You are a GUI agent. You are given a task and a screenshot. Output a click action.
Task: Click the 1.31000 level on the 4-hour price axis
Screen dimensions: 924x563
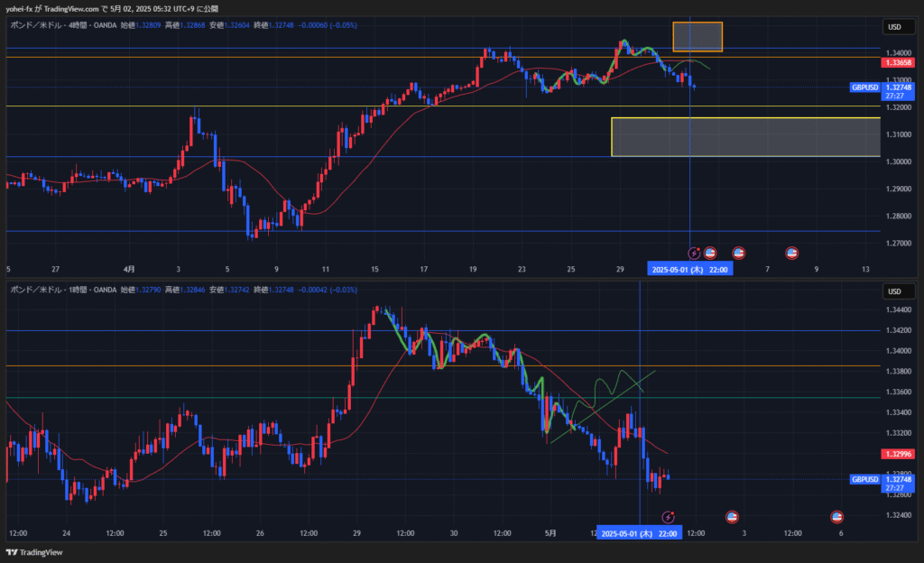[x=899, y=134]
